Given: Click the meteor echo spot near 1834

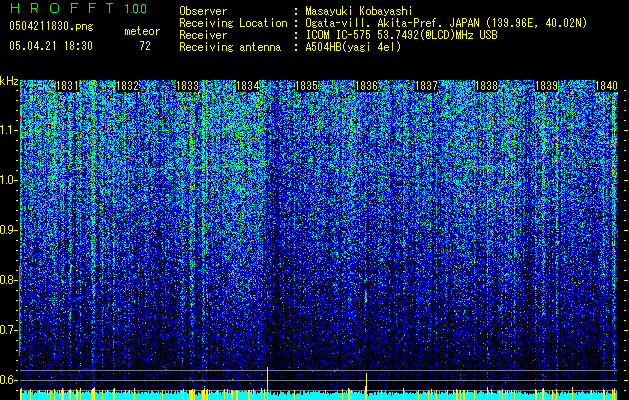Looking at the screenshot, I should [x=267, y=296].
